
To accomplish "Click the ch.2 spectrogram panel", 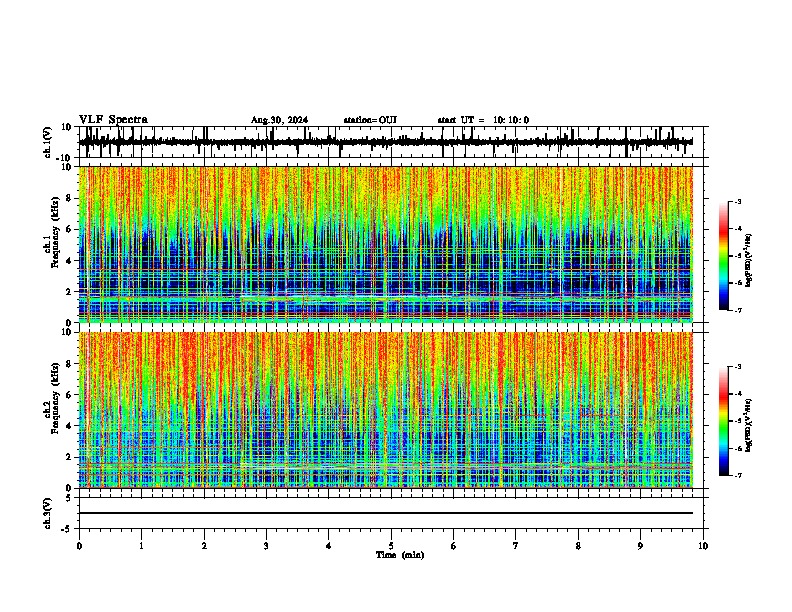I will [x=385, y=410].
